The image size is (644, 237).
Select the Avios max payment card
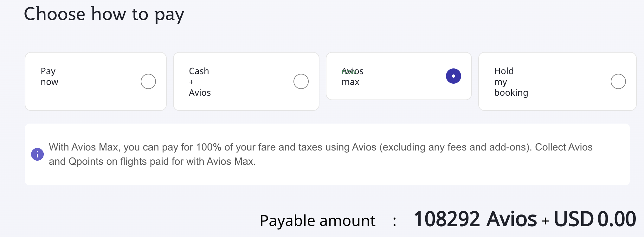coord(399,76)
